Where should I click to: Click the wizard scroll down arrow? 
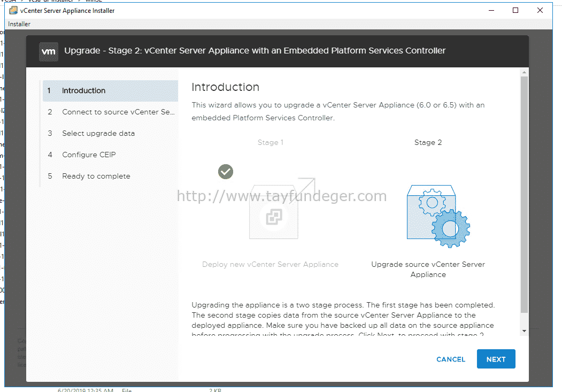pyautogui.click(x=525, y=330)
